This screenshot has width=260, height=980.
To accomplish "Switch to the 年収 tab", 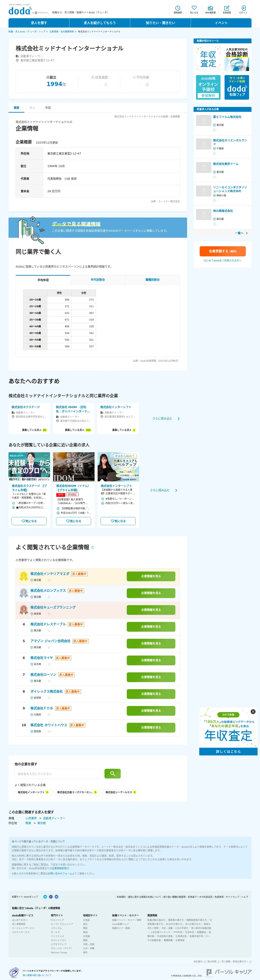I will 48,108.
